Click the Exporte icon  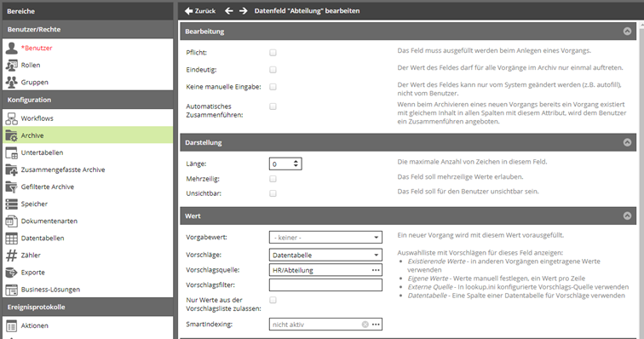pyautogui.click(x=12, y=273)
